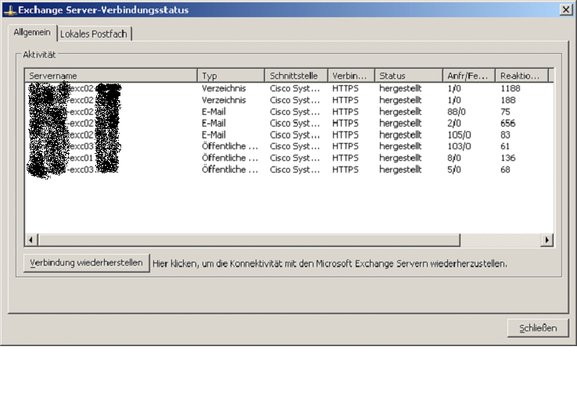Sort by Schnittstelle column header
Image resolution: width=577 pixels, height=400 pixels.
click(x=296, y=75)
